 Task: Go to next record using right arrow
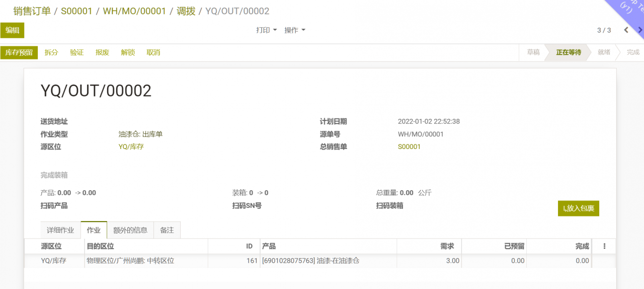[x=639, y=30]
